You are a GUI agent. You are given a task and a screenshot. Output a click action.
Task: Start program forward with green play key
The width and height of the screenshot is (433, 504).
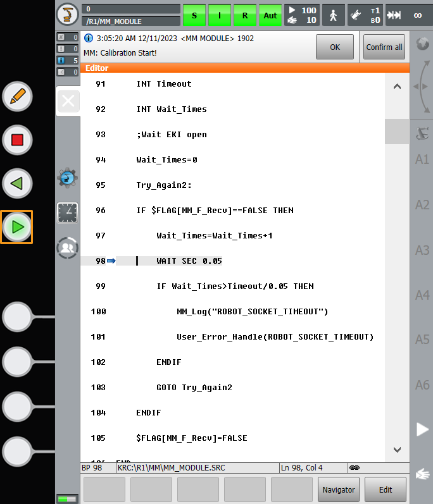17,227
